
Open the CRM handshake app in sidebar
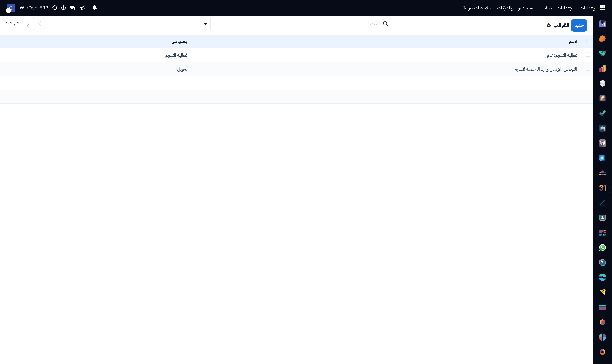click(602, 54)
